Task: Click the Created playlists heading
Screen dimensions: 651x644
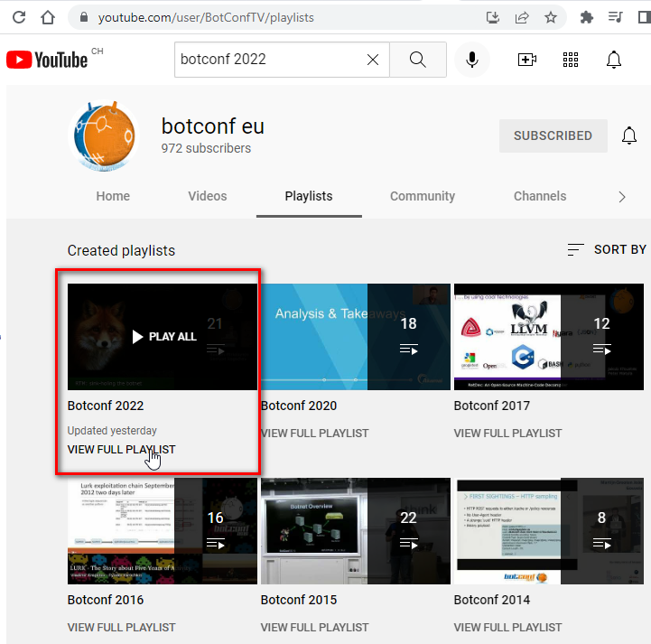Action: [121, 250]
